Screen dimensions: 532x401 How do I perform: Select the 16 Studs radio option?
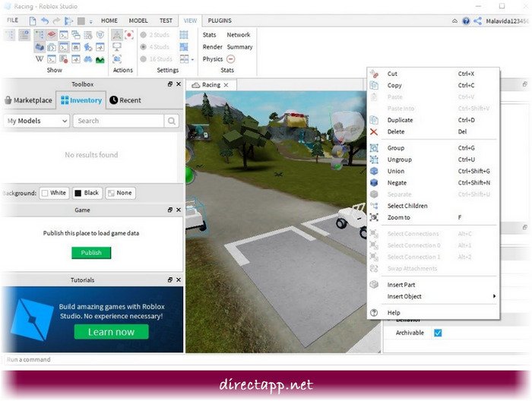(157, 59)
